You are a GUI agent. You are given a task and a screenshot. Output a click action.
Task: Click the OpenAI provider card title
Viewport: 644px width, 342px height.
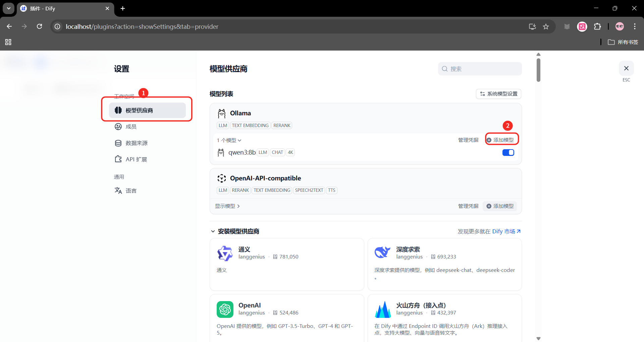(250, 305)
